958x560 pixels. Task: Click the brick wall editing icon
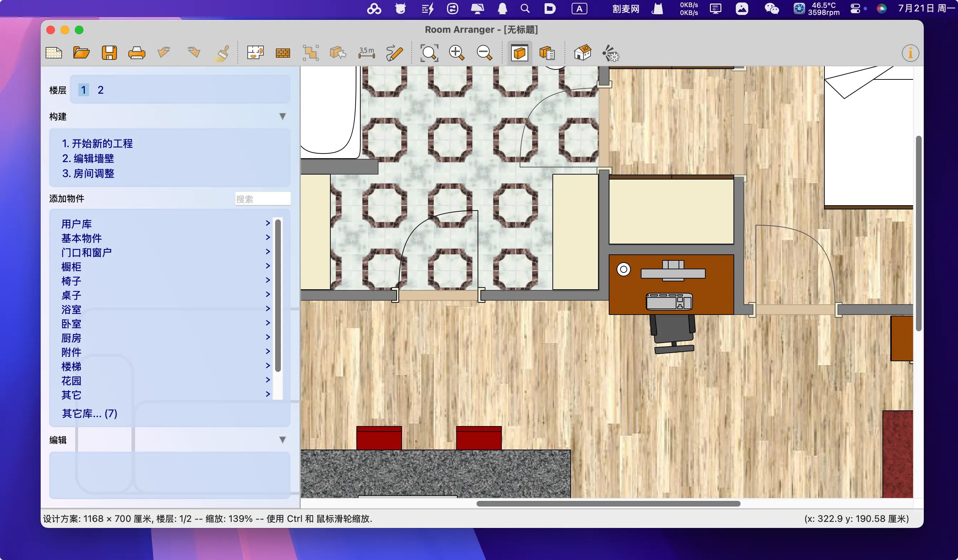283,53
